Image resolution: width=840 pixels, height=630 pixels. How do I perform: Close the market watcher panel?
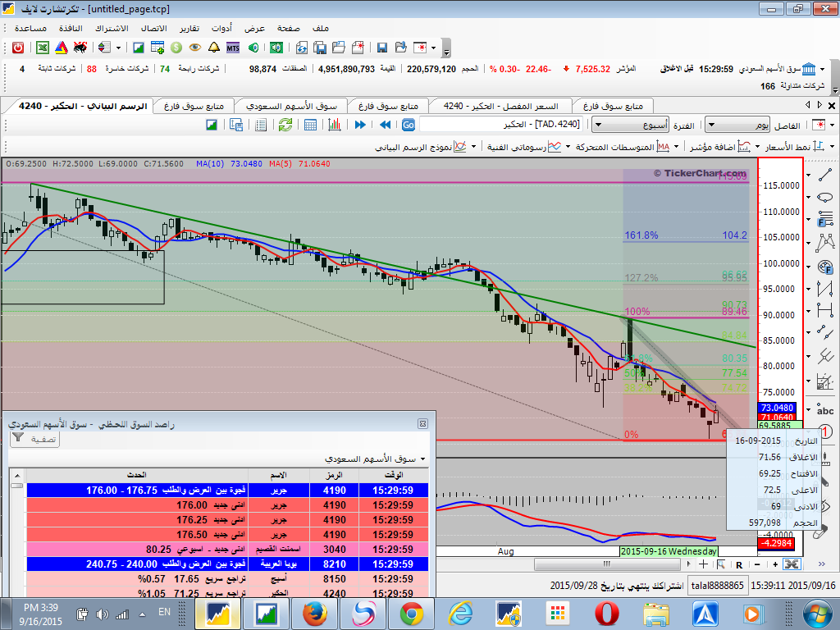click(422, 424)
